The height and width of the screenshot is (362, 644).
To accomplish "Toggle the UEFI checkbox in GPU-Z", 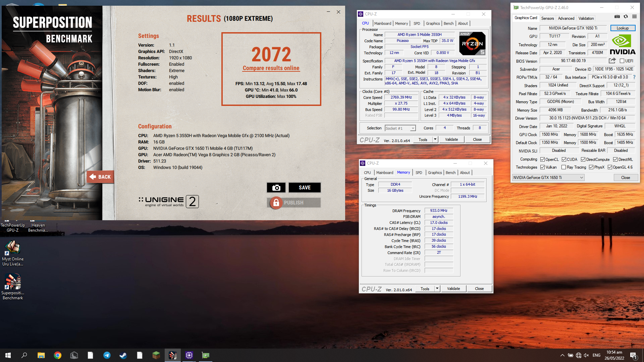I will pos(622,61).
